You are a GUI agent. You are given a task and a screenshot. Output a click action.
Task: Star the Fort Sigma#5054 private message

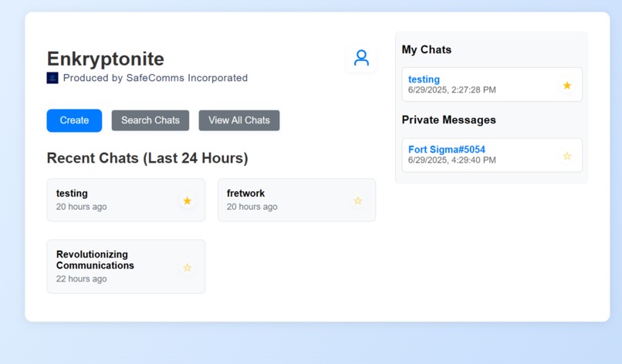pyautogui.click(x=567, y=156)
